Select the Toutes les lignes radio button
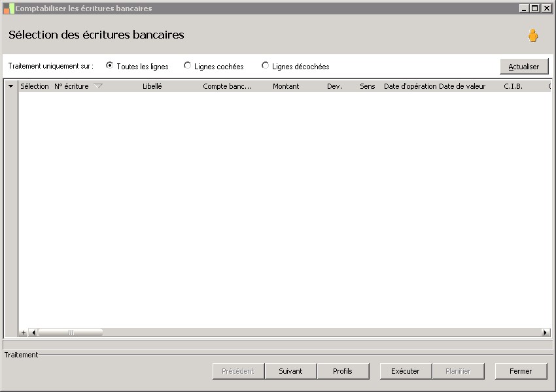The image size is (556, 392). click(x=110, y=65)
